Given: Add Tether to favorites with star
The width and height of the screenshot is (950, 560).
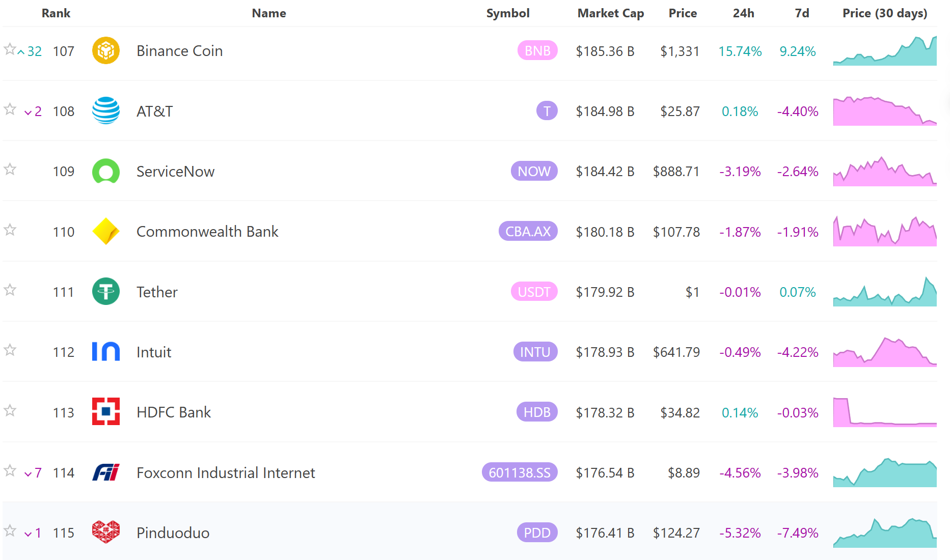Looking at the screenshot, I should (10, 290).
